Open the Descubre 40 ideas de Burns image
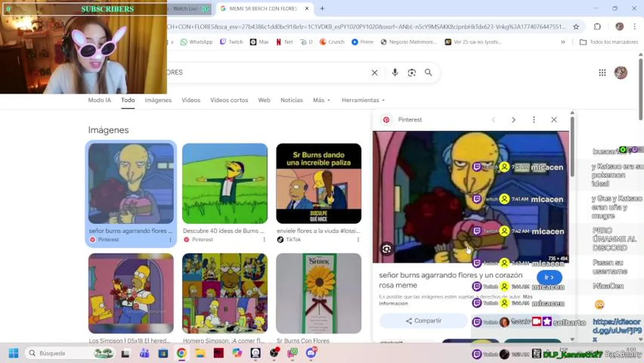The image size is (644, 363). coord(225,184)
